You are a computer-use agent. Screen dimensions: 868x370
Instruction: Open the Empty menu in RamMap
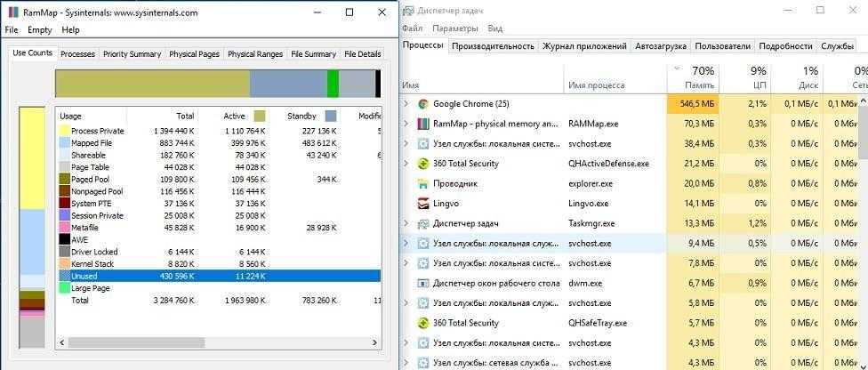tap(40, 29)
